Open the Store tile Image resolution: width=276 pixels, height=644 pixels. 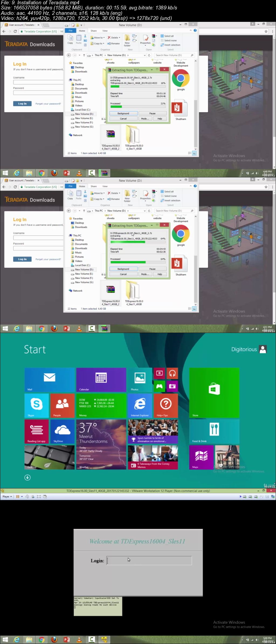[214, 393]
